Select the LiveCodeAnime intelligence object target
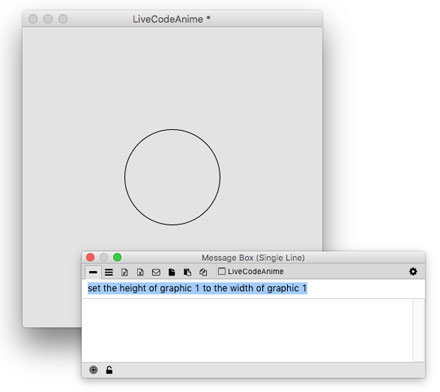The image size is (440, 392). (x=251, y=271)
